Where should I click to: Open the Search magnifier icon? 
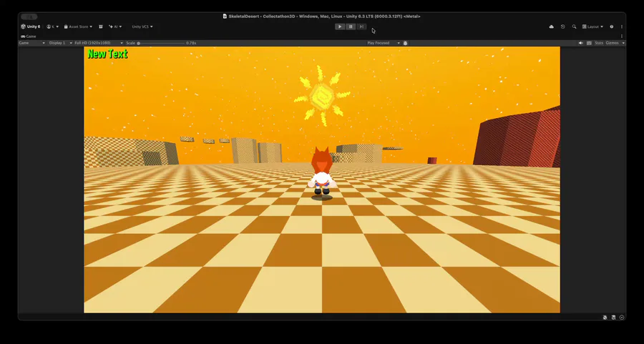click(x=574, y=26)
